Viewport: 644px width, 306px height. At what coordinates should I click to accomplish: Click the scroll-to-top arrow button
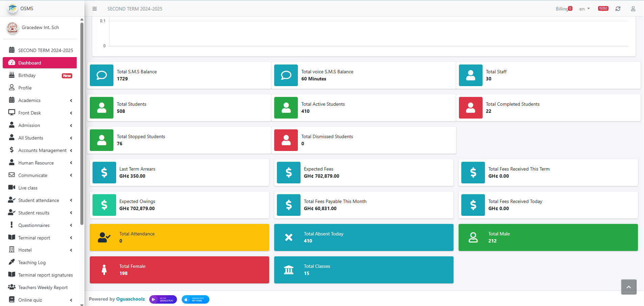point(628,287)
